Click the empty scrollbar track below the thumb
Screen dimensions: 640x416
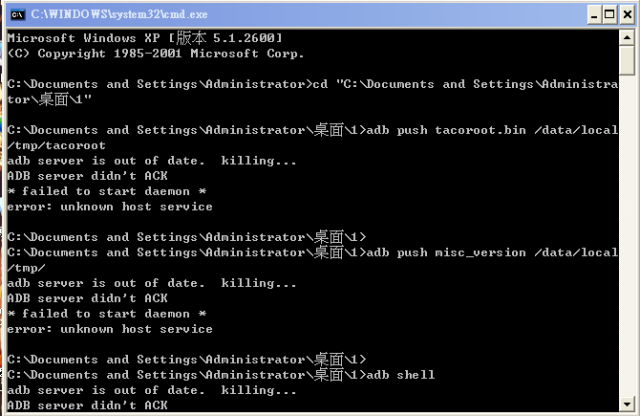point(627,236)
